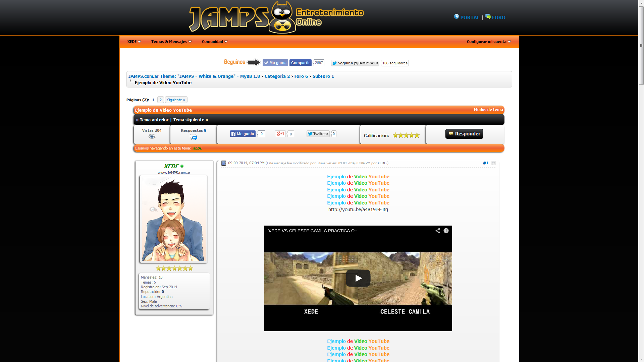The width and height of the screenshot is (644, 362).
Task: Click the post film icon beside date
Action: pos(224,163)
